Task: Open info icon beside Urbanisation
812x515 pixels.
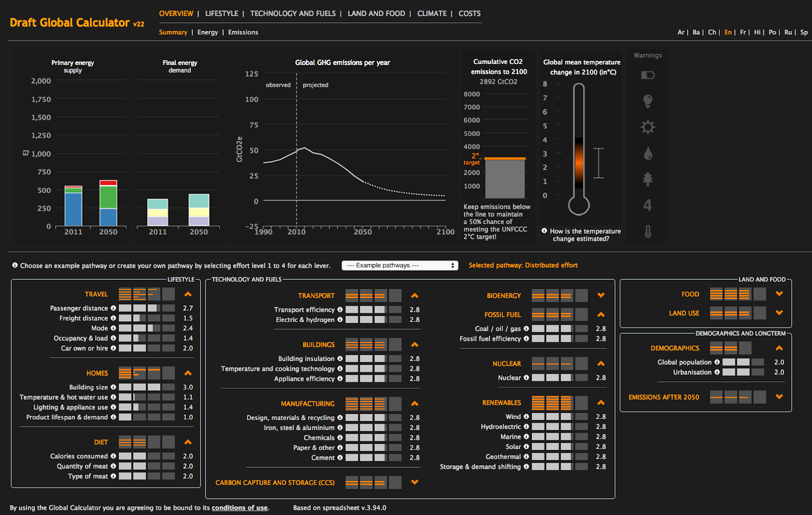Action: click(x=717, y=372)
